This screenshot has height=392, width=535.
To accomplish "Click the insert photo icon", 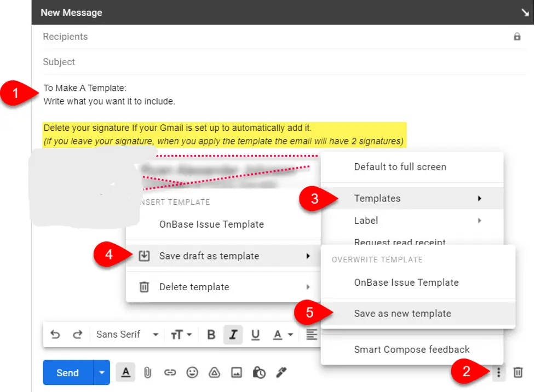I will [x=237, y=372].
